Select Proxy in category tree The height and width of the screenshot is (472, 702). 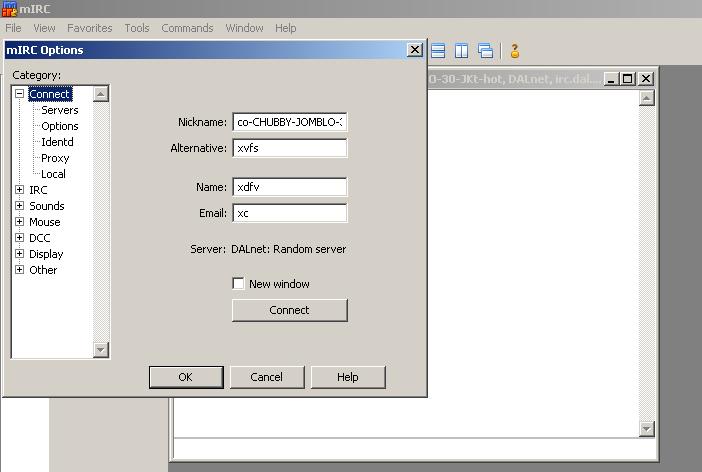tap(55, 158)
